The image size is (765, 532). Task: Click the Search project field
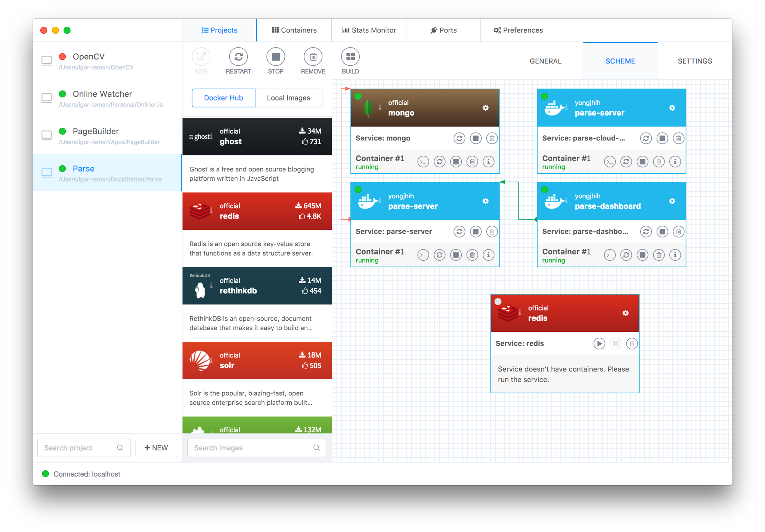[x=84, y=448]
